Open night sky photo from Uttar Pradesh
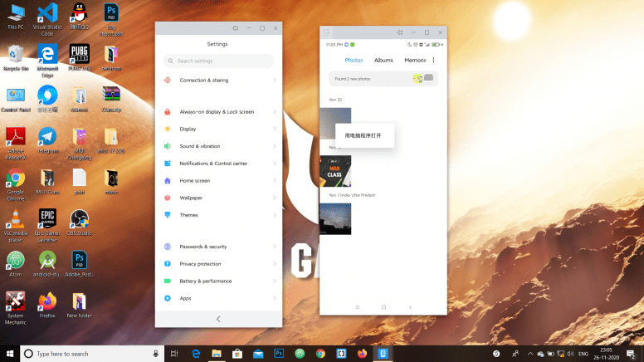The image size is (644, 362). click(335, 219)
